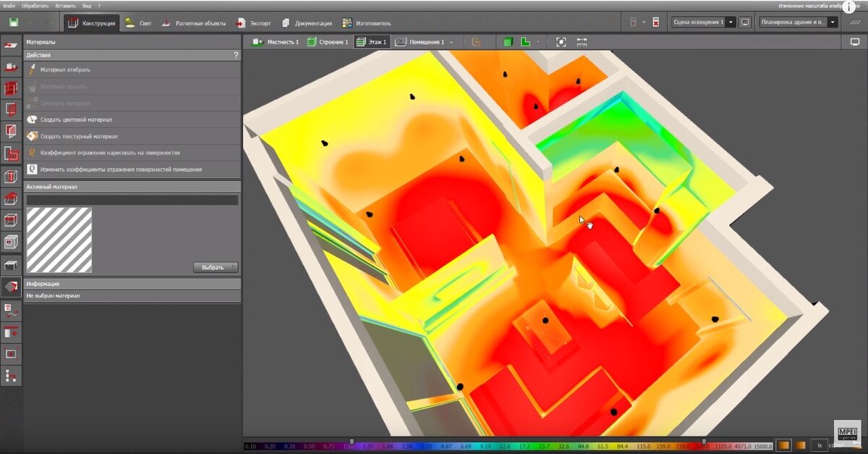Click the help question mark in Действия

tap(236, 55)
